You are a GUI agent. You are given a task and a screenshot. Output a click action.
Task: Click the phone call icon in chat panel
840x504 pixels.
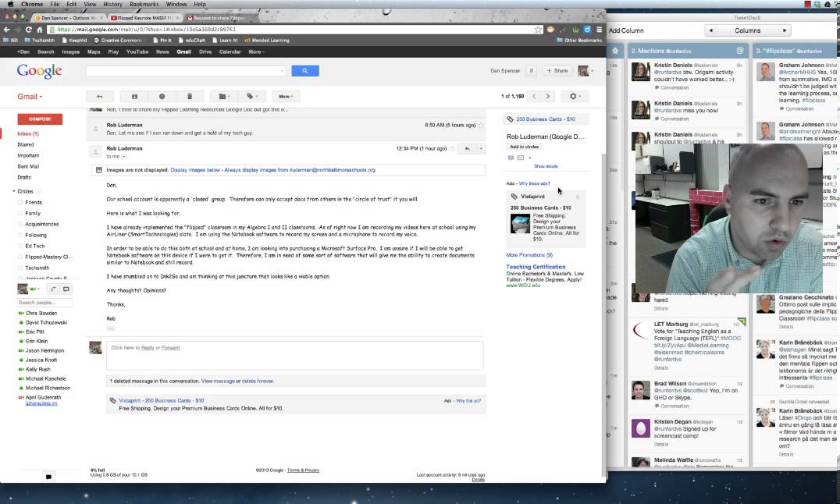53,289
